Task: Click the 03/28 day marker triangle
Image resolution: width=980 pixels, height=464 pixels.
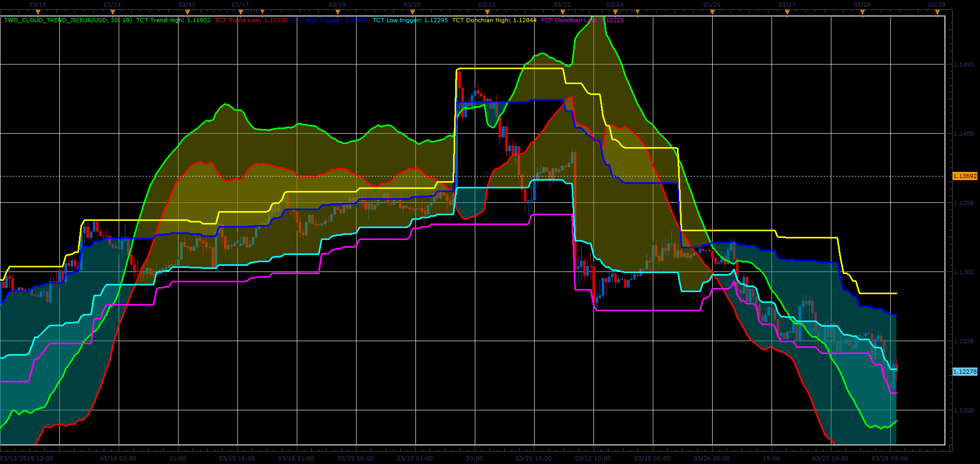Action: click(862, 12)
